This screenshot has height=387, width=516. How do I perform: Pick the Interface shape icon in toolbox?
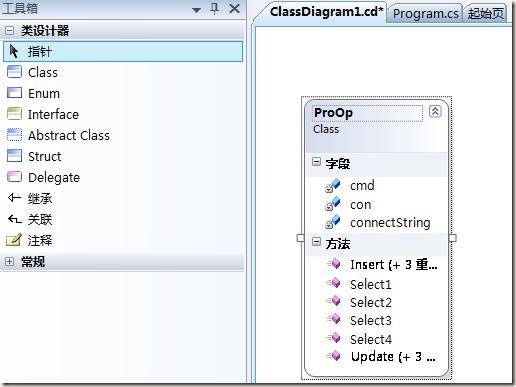14,114
